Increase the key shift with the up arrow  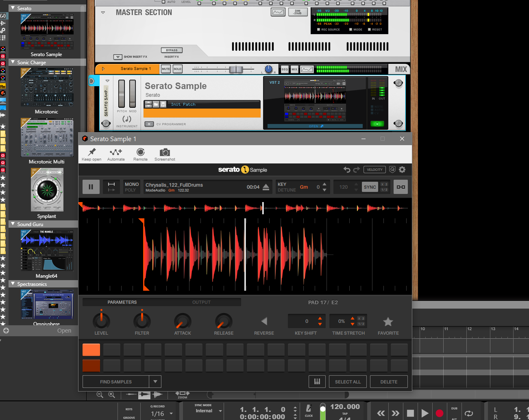point(320,318)
